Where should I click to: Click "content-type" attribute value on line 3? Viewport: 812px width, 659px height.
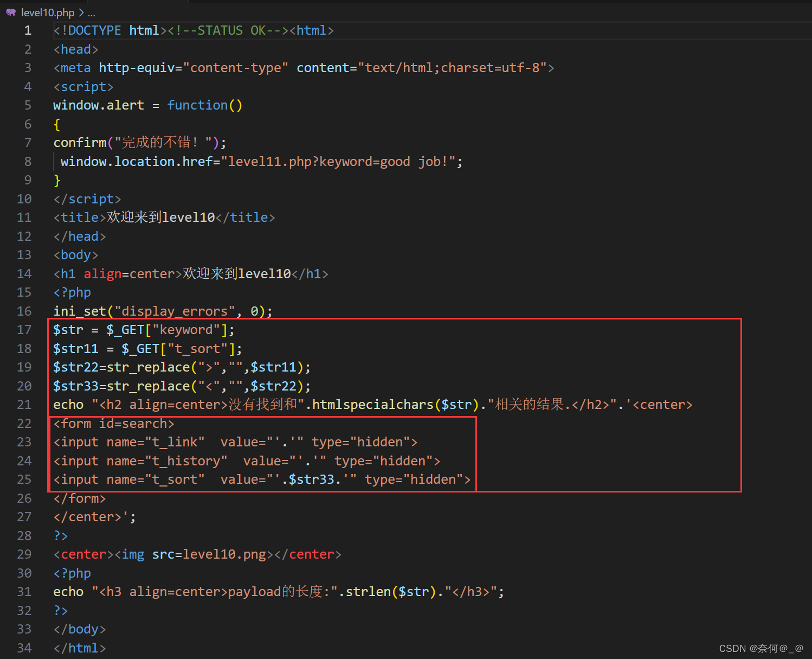(236, 68)
